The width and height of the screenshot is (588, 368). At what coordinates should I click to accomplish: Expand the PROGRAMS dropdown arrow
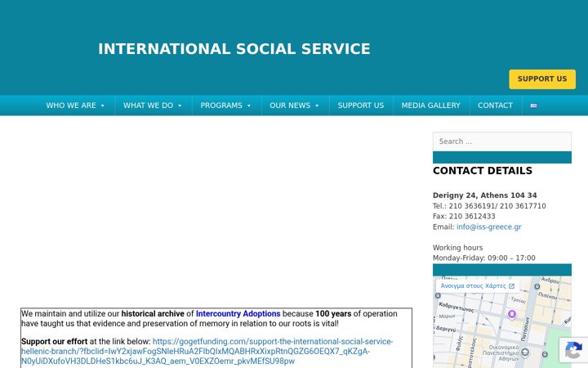pyautogui.click(x=248, y=105)
